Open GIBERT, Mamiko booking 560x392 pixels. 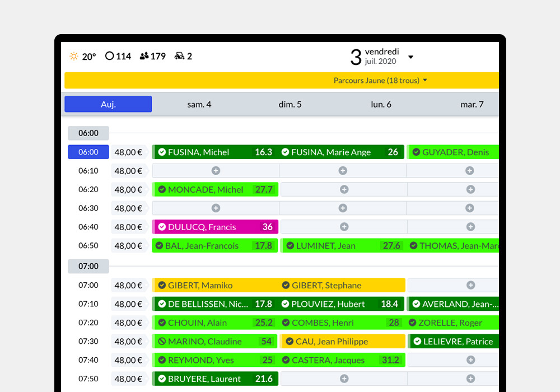(216, 285)
